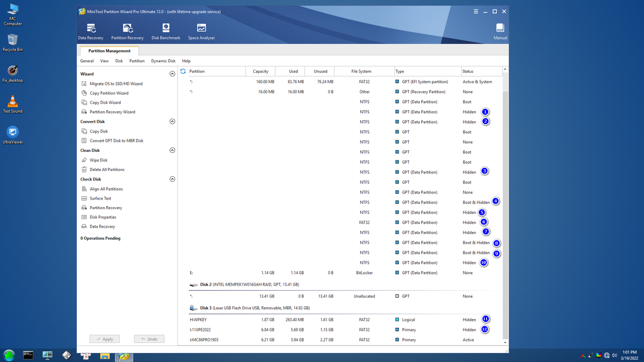Open the Disk Benchmark tool
Viewport: 644px width, 362px height.
point(166,32)
